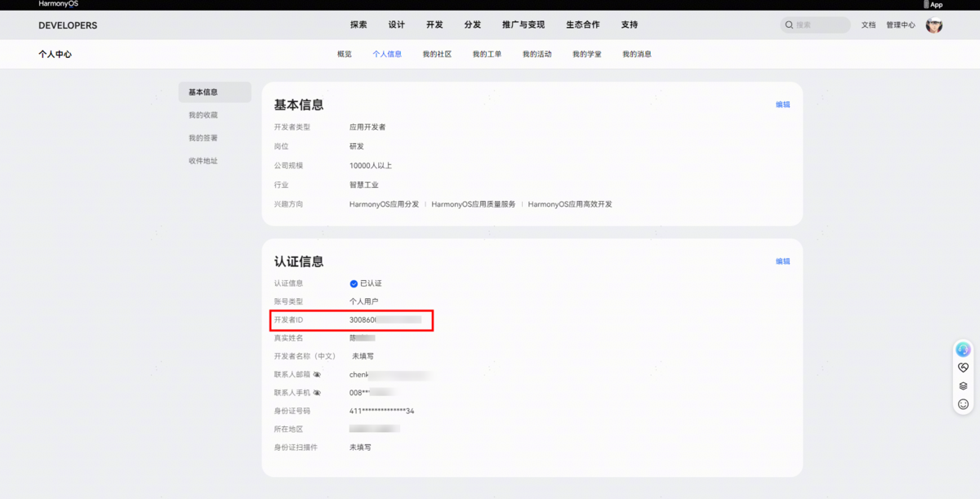Open the smiley face feedback icon
The width and height of the screenshot is (980, 499).
pos(963,404)
